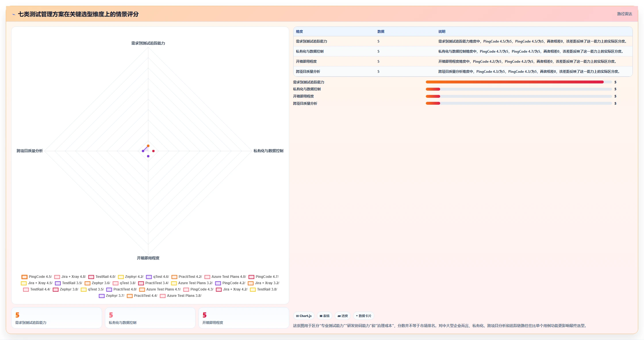Screen dimensions: 644x340
Task: Open the 私有化与数据控制 data card
Action: click(x=150, y=318)
